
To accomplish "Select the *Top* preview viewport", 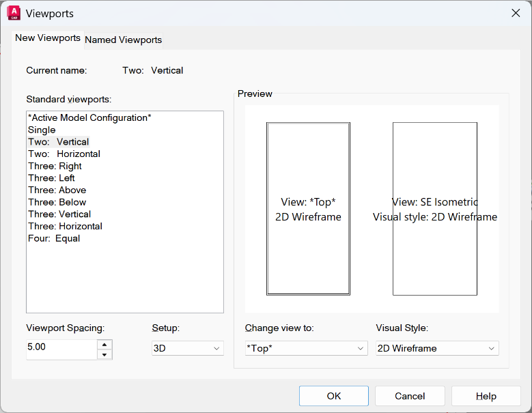I will [308, 209].
